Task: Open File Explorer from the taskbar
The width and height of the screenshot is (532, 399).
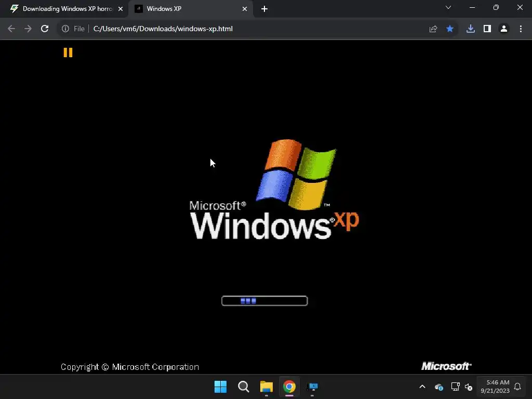Action: (x=267, y=387)
